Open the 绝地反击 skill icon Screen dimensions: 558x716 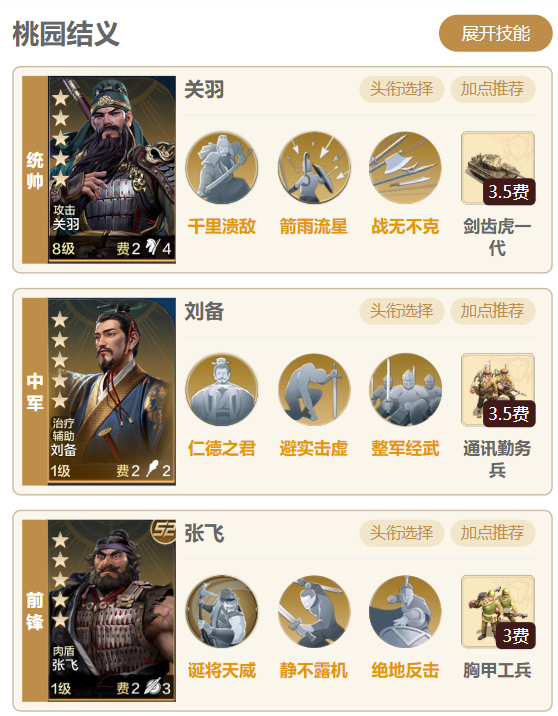[405, 611]
